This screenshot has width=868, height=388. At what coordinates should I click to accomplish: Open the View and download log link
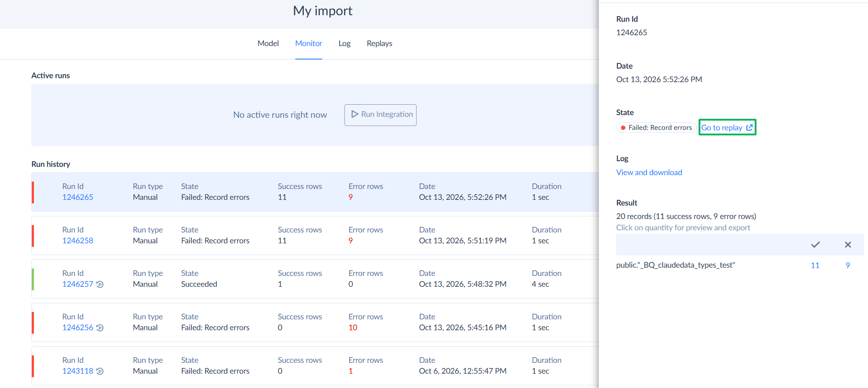point(649,172)
